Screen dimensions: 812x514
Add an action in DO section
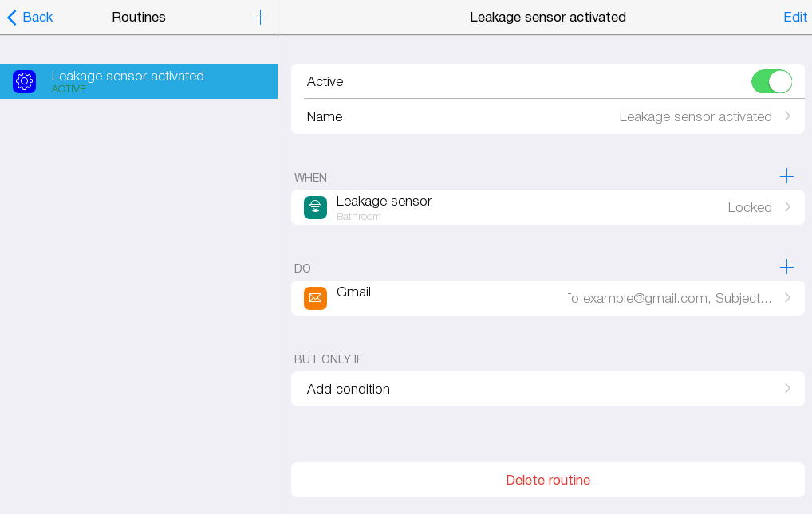[786, 267]
